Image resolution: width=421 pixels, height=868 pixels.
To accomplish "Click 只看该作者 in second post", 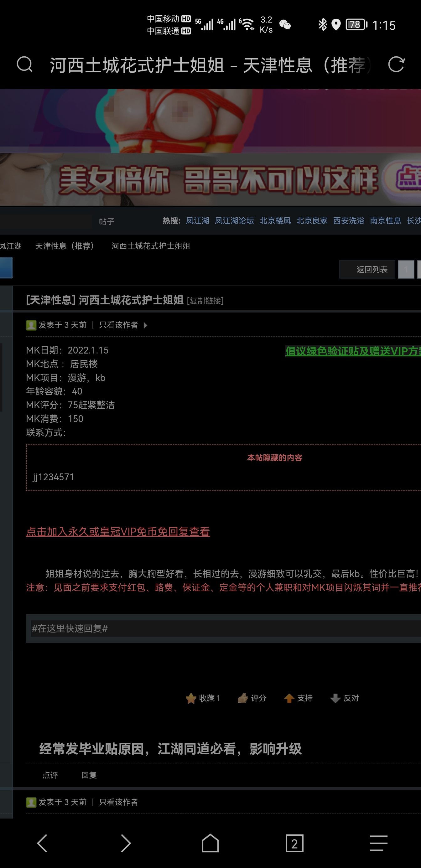I will (119, 802).
